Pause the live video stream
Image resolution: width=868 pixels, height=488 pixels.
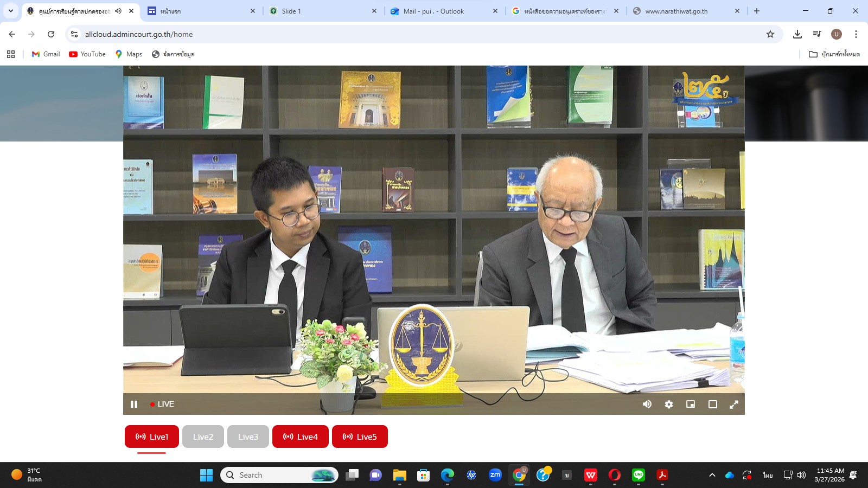click(134, 404)
